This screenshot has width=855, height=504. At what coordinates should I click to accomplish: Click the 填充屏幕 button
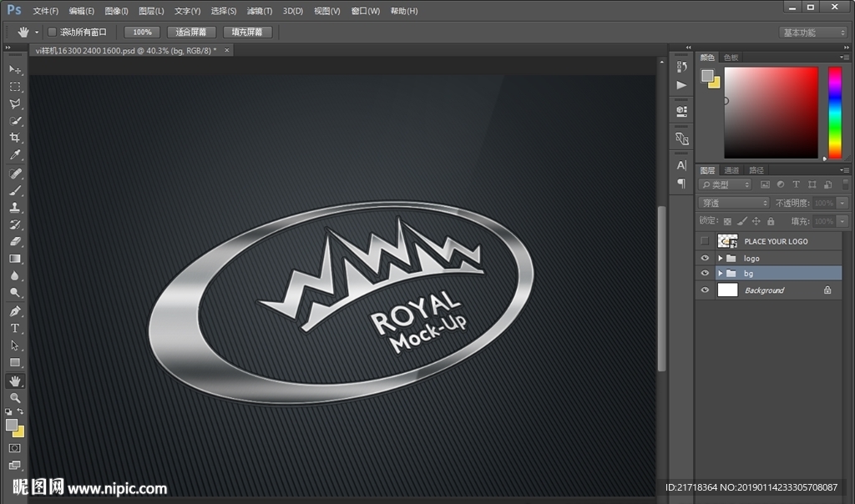[247, 33]
